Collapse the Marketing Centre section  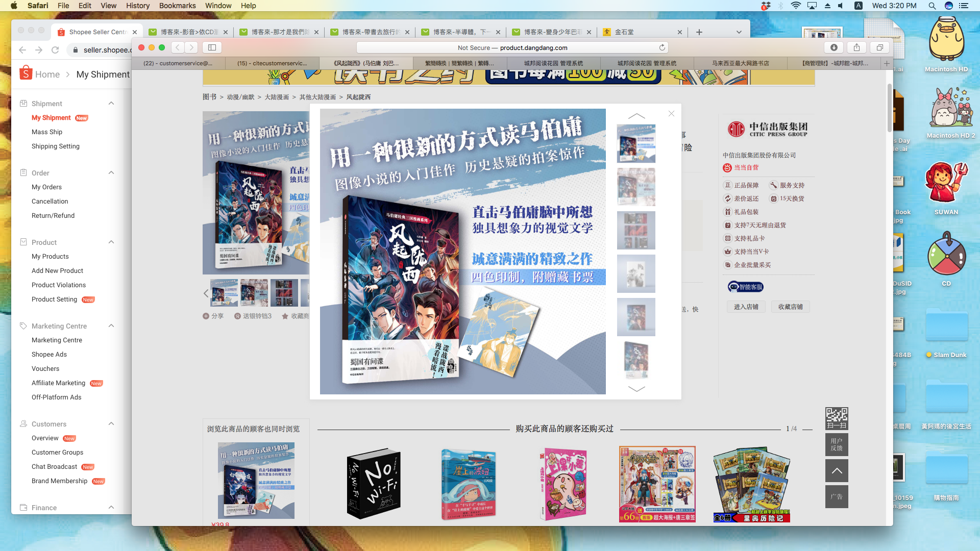[x=111, y=325]
